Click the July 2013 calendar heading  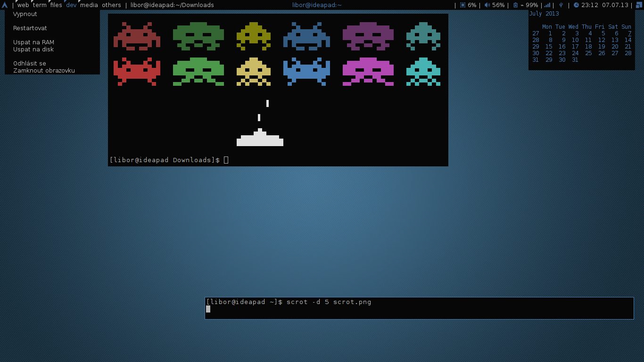coord(544,14)
